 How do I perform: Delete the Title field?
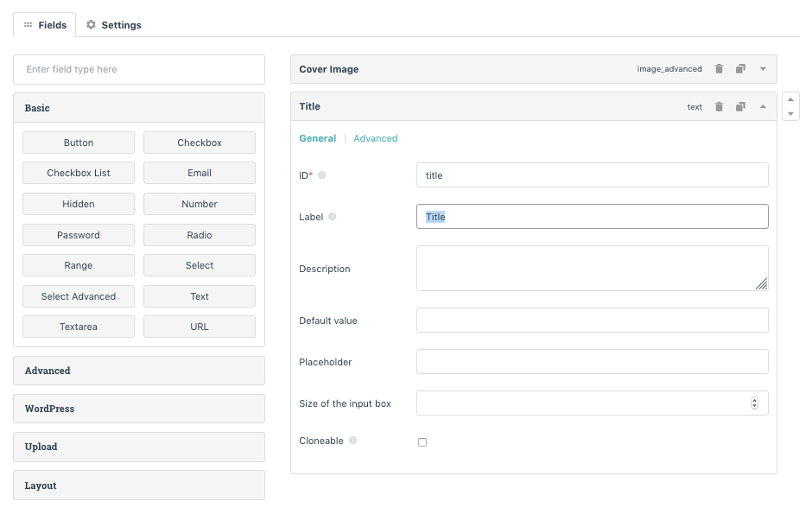(719, 107)
